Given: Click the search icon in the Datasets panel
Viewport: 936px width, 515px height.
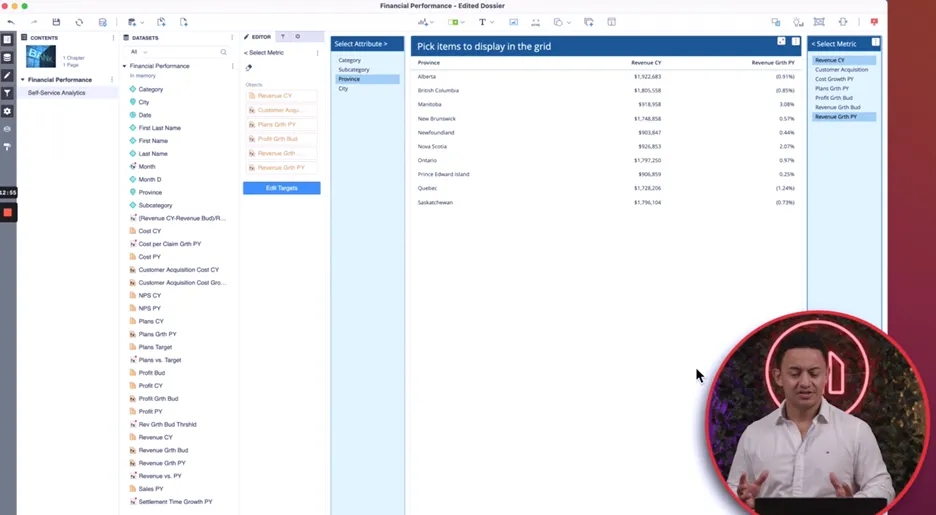Looking at the screenshot, I should 223,52.
